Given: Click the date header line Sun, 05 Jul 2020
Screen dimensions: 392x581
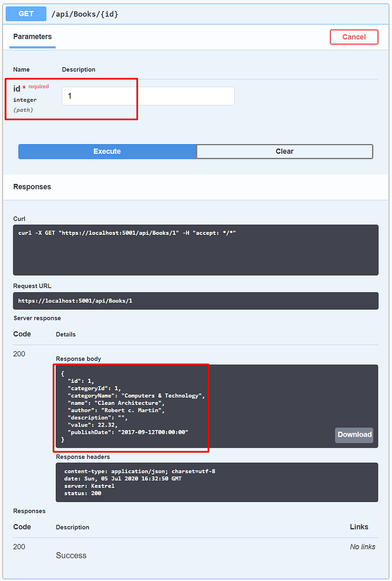Looking at the screenshot, I should (123, 479).
